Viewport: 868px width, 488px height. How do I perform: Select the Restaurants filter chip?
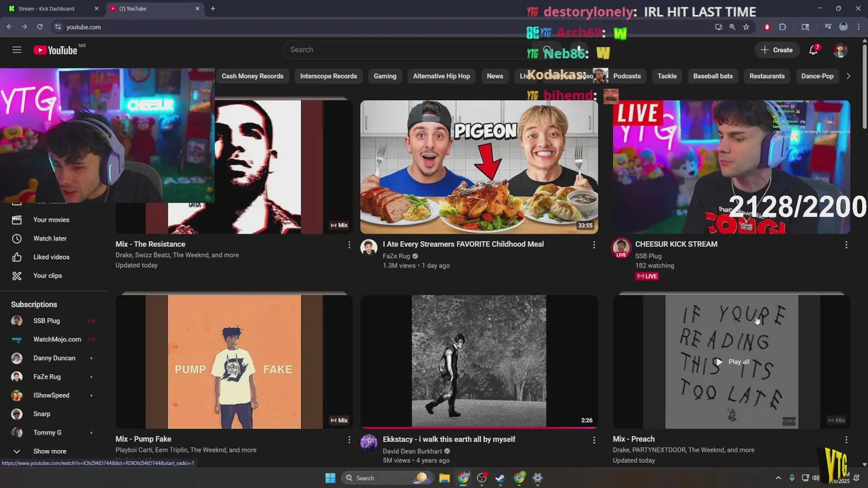tap(767, 76)
